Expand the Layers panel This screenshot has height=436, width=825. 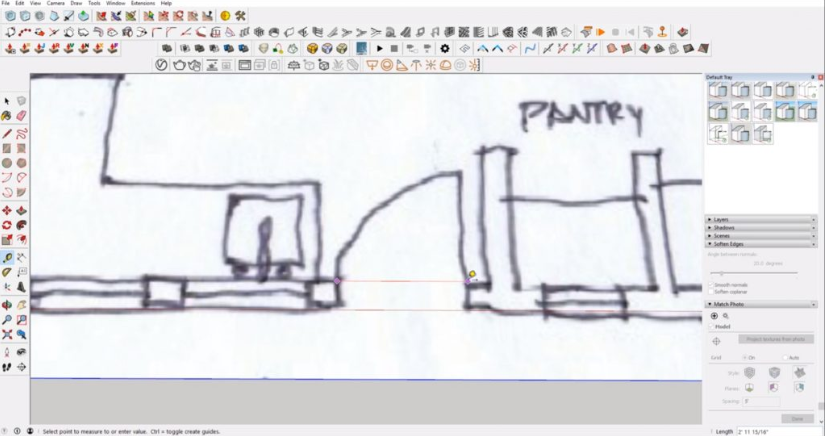pos(761,219)
